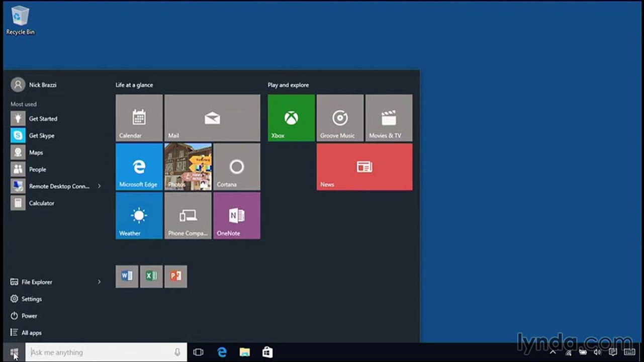The image size is (644, 362).
Task: Open Remote Desktop Connection entry
Action: pyautogui.click(x=50, y=186)
